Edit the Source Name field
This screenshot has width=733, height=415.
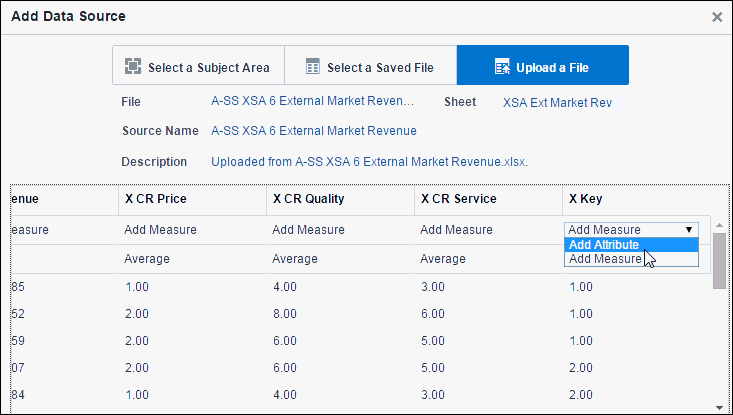[x=314, y=130]
